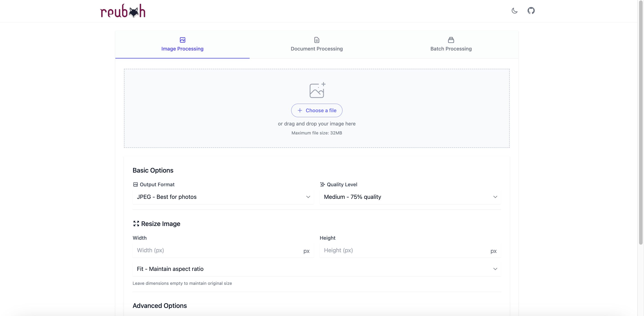
Task: Click the image icon beside Output Format
Action: (x=135, y=184)
